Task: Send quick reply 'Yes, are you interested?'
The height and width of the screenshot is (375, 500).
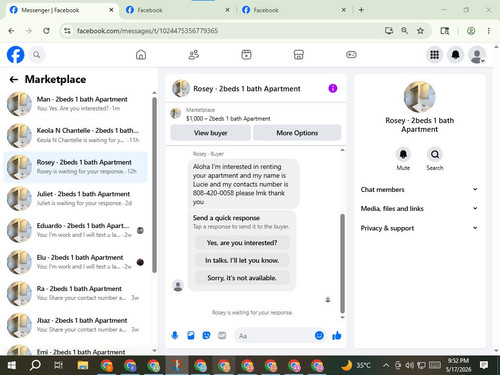Action: (x=242, y=243)
